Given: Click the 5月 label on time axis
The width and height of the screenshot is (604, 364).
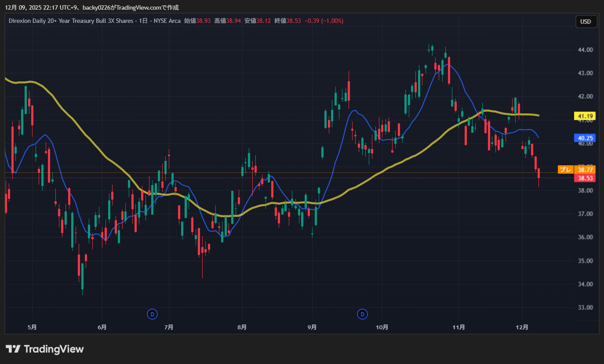Looking at the screenshot, I should tap(32, 327).
